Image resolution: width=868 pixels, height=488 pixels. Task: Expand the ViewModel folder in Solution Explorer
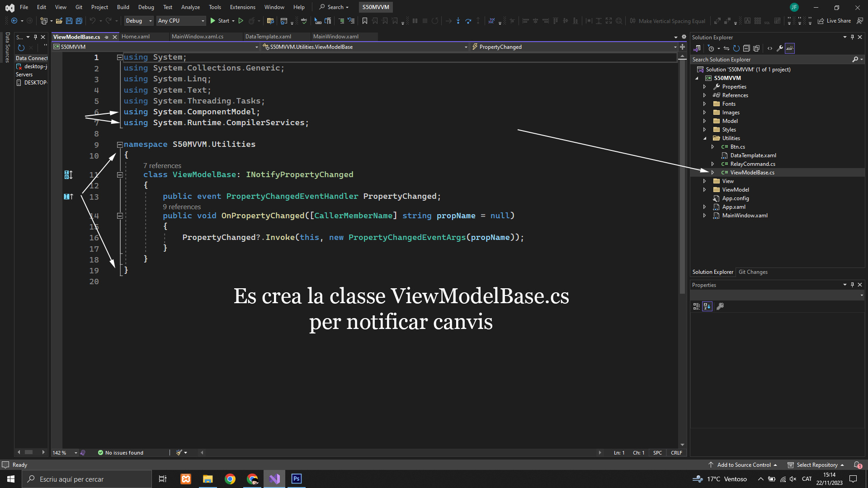coord(704,190)
